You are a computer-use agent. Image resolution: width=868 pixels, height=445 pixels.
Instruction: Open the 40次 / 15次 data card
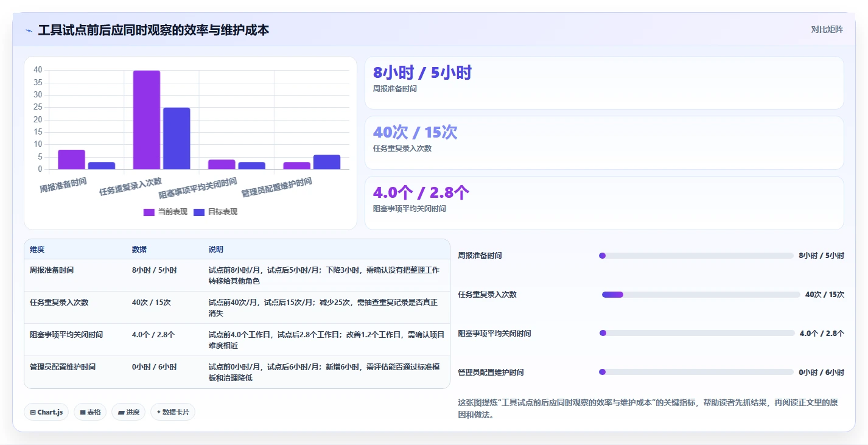pos(604,142)
